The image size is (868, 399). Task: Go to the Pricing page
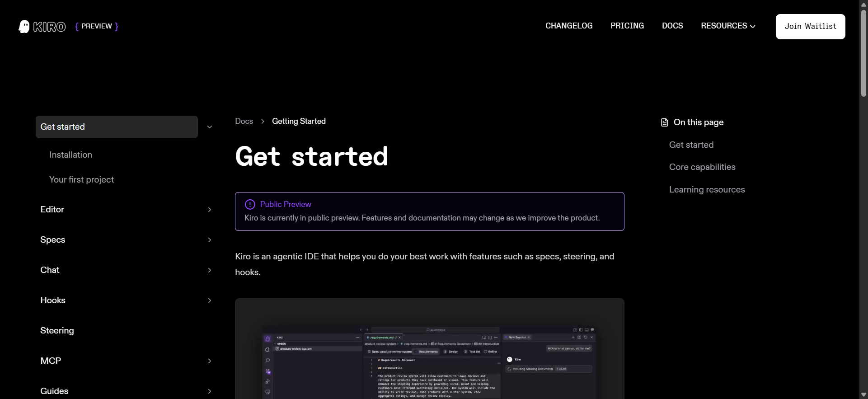(627, 26)
